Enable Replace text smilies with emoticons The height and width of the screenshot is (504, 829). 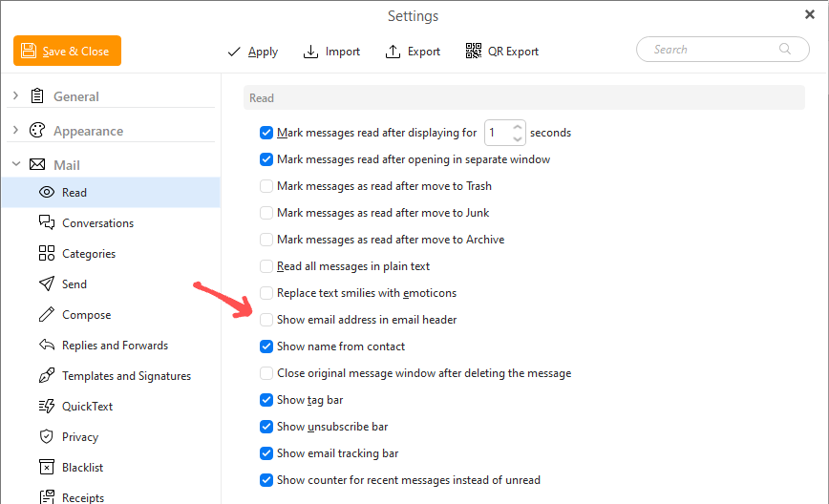(266, 293)
